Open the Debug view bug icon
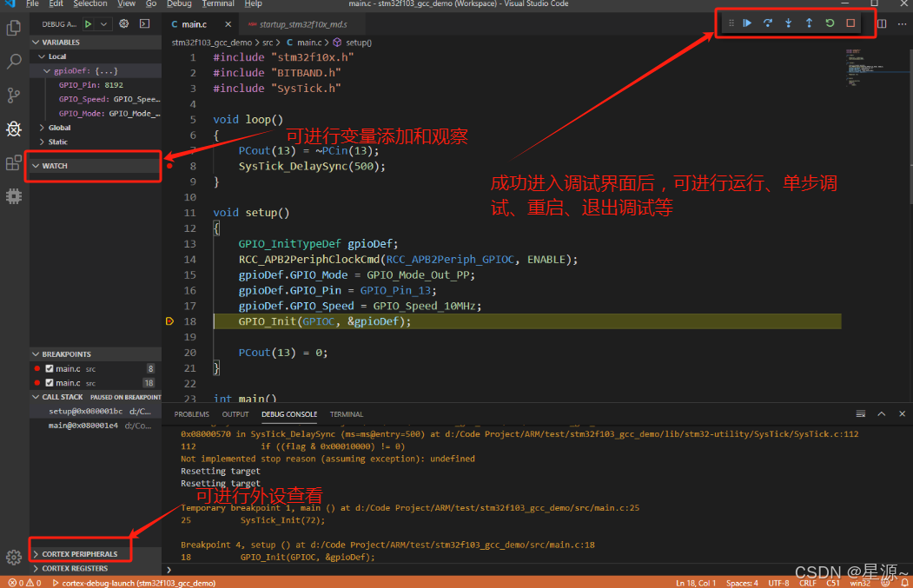 pyautogui.click(x=13, y=129)
